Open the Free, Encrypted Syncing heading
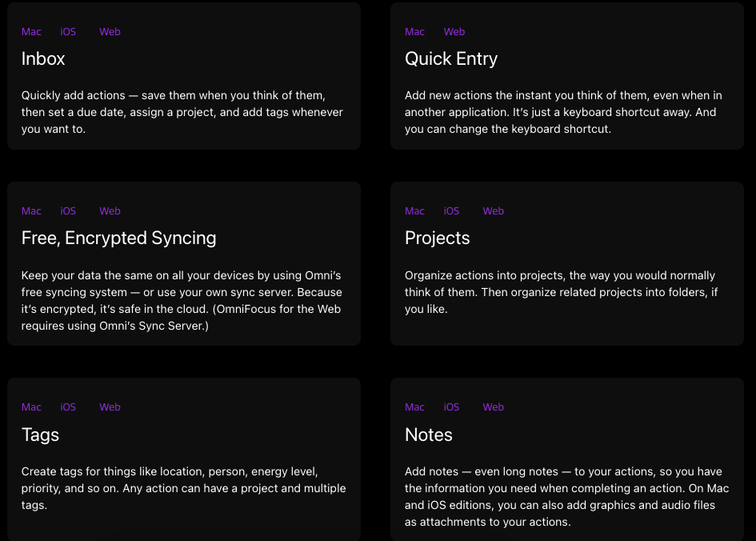 pyautogui.click(x=118, y=238)
